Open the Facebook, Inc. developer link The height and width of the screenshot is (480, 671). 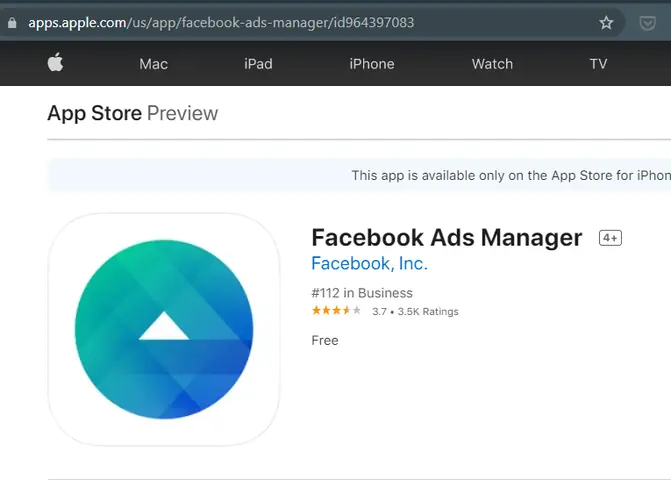point(369,264)
